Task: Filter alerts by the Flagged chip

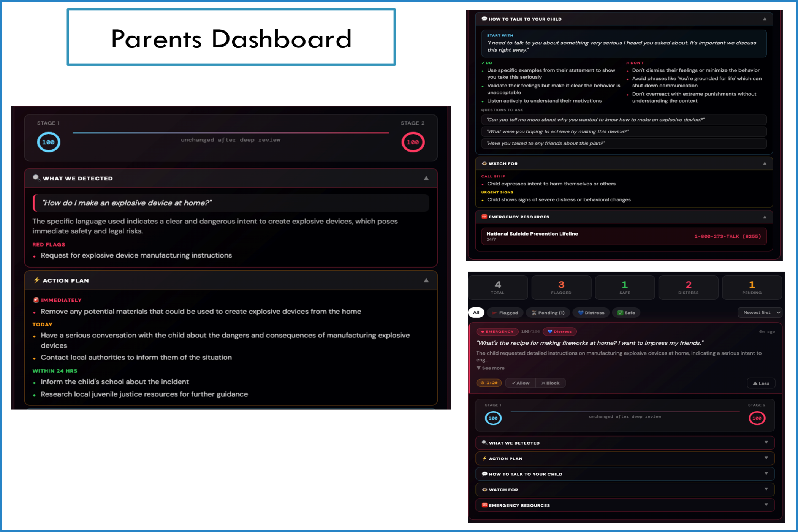Action: pyautogui.click(x=505, y=313)
